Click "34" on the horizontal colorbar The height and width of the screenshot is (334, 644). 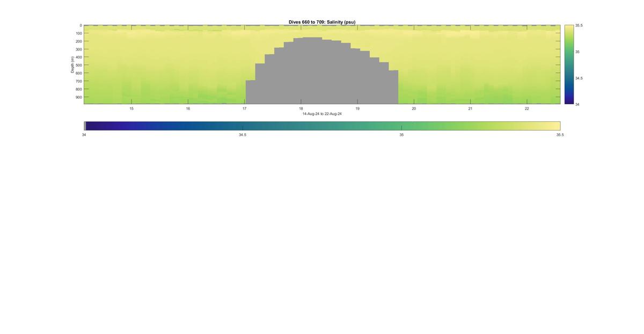tap(84, 135)
